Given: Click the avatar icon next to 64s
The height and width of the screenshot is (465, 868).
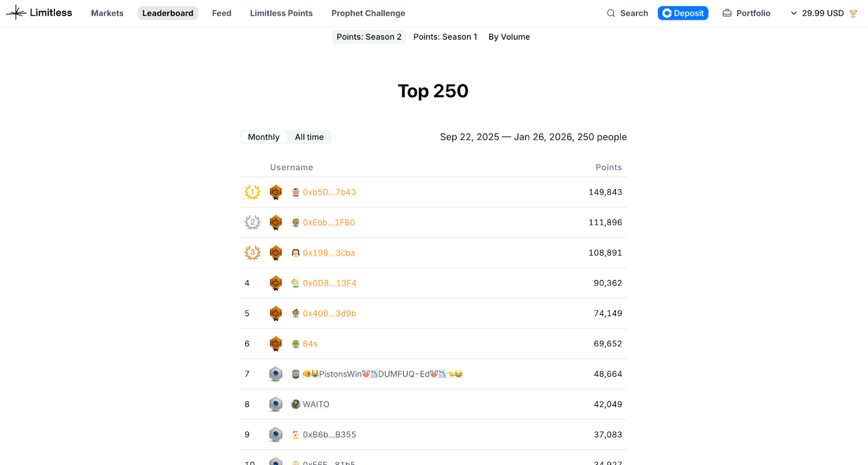Looking at the screenshot, I should (296, 344).
